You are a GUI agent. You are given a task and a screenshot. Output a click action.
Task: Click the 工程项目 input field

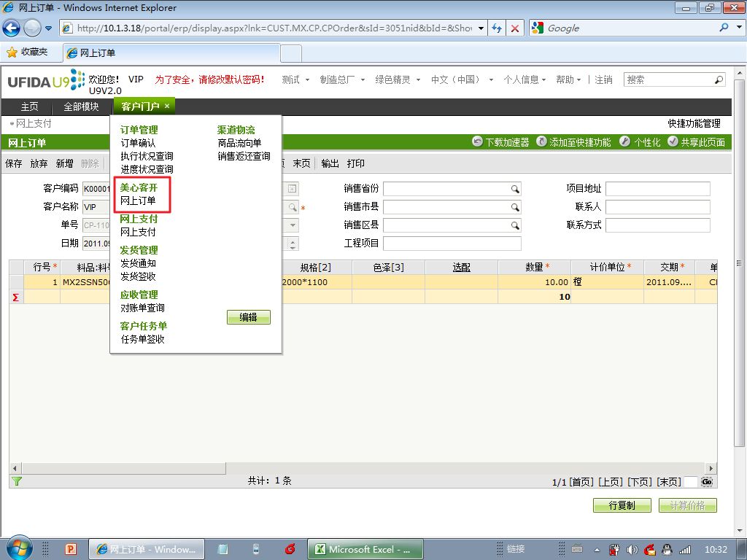tap(452, 244)
